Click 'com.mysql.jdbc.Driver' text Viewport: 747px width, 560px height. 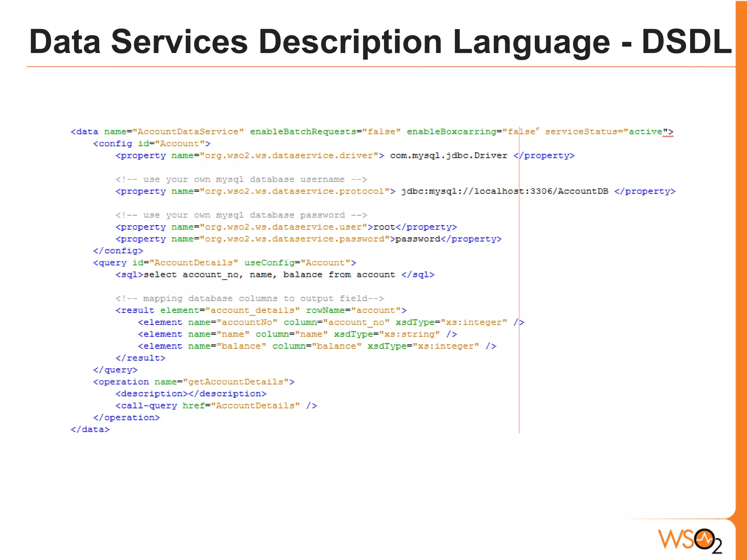point(449,156)
